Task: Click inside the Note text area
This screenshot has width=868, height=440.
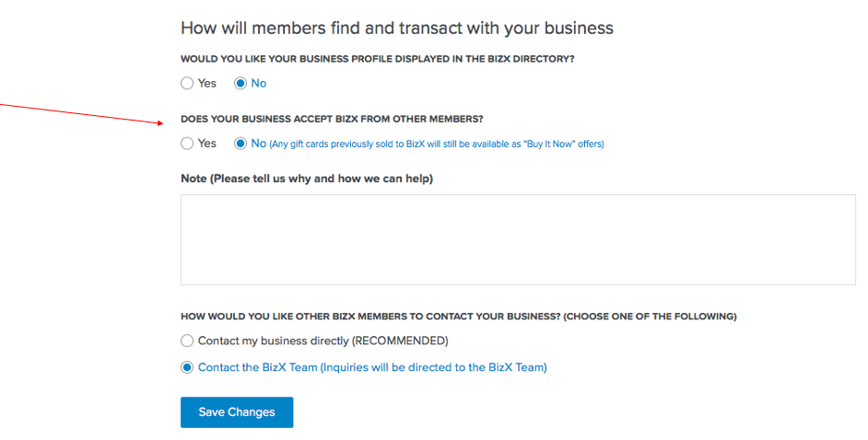Action: [518, 240]
